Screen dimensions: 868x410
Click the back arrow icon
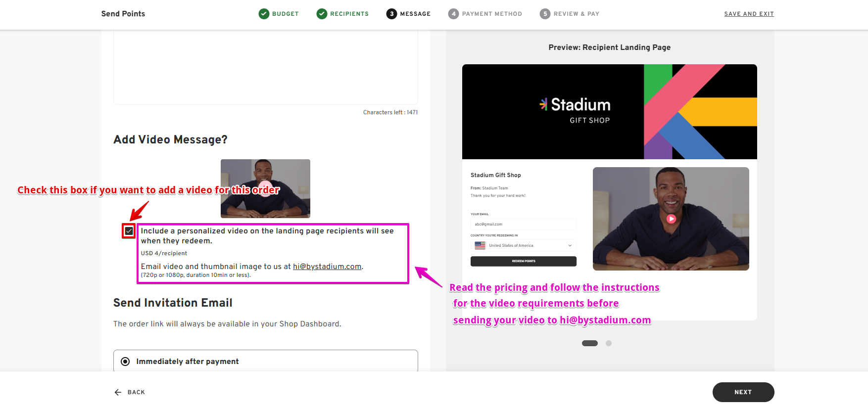pyautogui.click(x=118, y=392)
